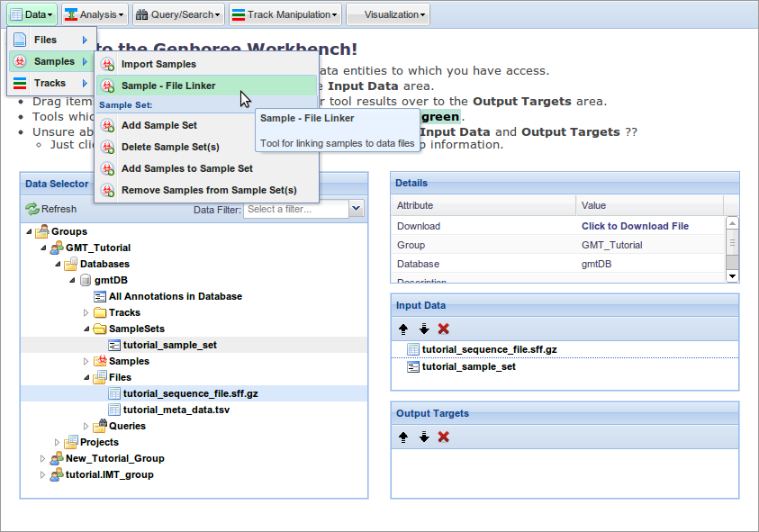
Task: Expand the Projects node
Action: 57,443
